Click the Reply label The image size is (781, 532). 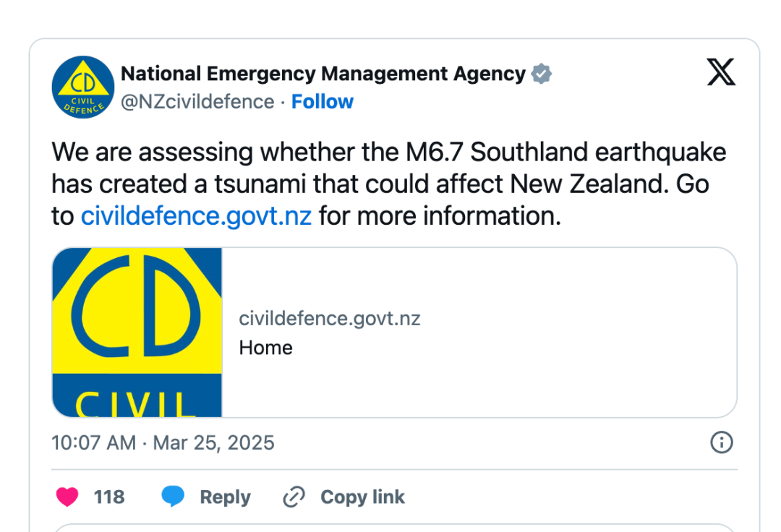click(x=225, y=497)
